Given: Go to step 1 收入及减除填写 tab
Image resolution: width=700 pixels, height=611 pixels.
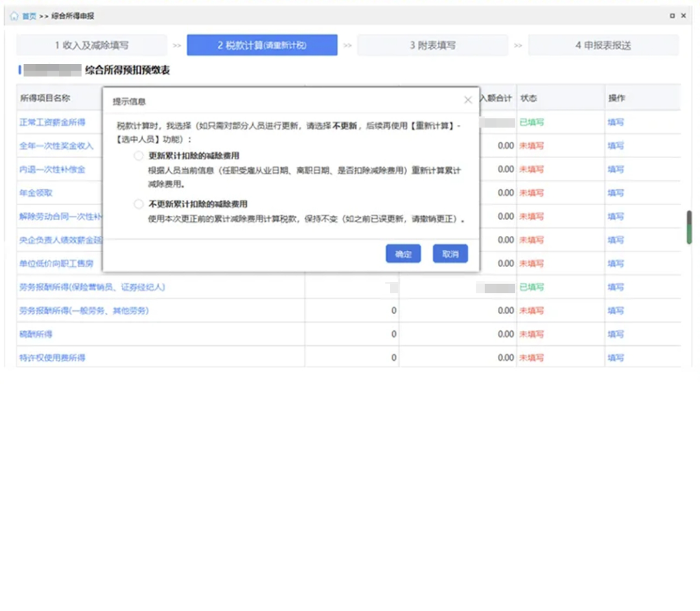Looking at the screenshot, I should pos(91,45).
